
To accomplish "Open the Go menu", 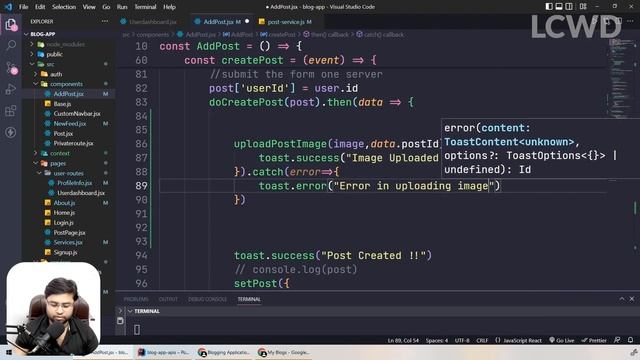I will coord(106,7).
